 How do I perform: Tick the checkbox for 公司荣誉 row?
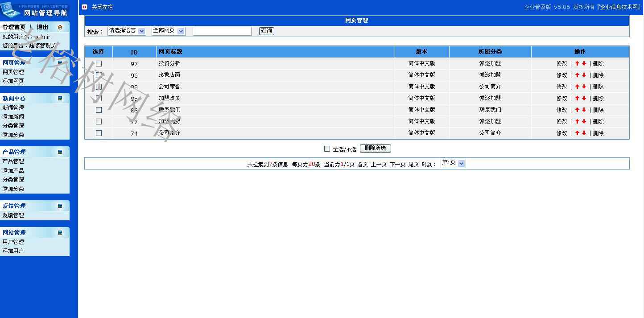click(x=99, y=87)
